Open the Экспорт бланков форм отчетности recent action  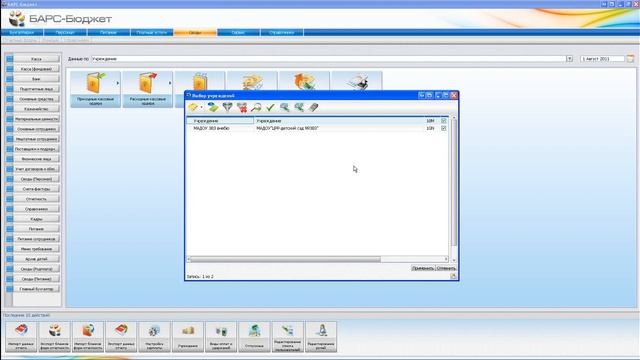55,337
